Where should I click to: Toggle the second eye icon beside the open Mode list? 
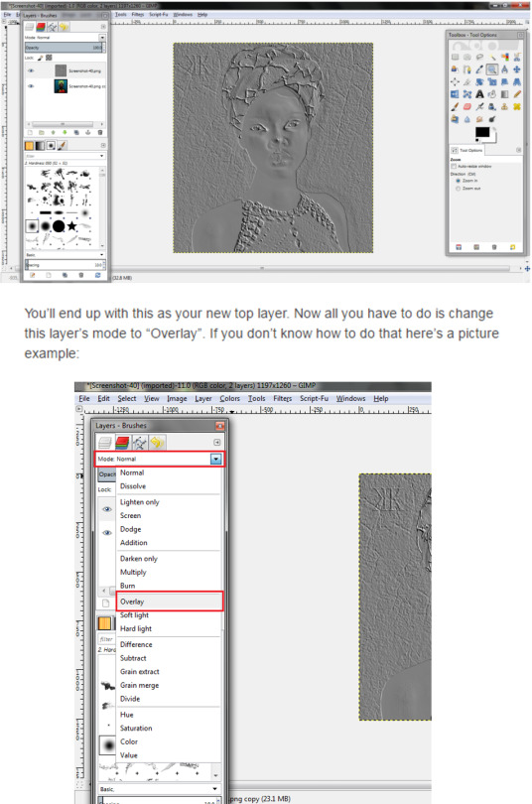pyautogui.click(x=106, y=533)
